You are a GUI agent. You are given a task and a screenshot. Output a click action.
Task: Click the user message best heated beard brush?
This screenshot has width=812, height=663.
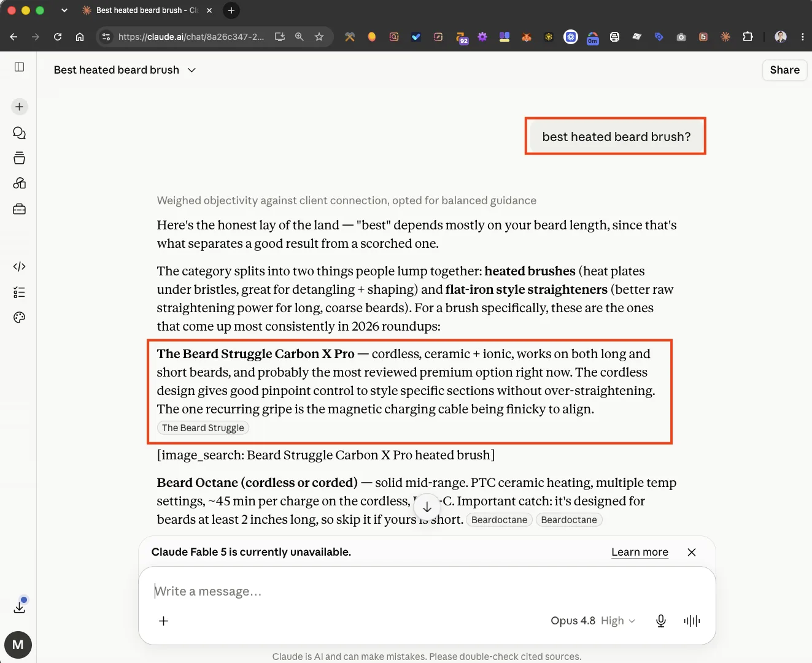616,137
